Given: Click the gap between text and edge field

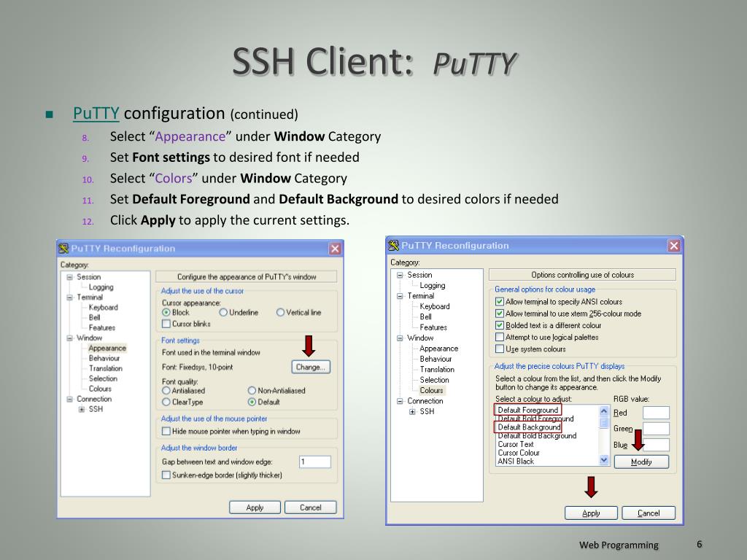Looking at the screenshot, I should [x=315, y=462].
